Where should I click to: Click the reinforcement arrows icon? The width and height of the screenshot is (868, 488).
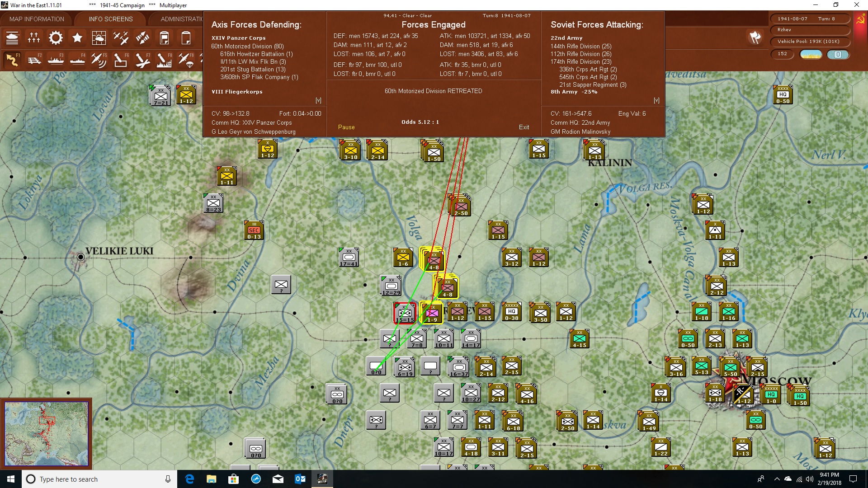(142, 38)
